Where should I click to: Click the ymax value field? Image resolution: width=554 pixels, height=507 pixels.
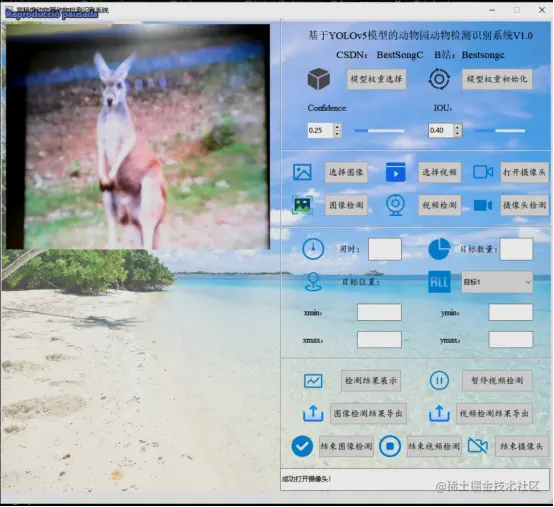(511, 340)
